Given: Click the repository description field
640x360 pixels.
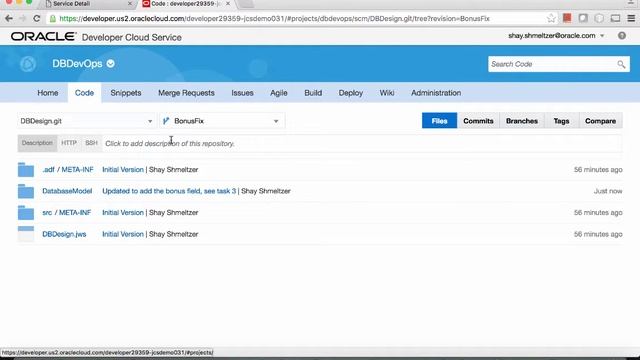Looking at the screenshot, I should click(362, 144).
